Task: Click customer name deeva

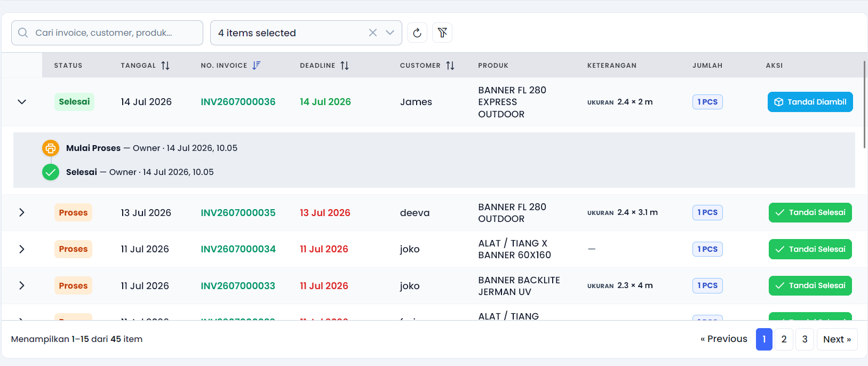Action: [415, 212]
